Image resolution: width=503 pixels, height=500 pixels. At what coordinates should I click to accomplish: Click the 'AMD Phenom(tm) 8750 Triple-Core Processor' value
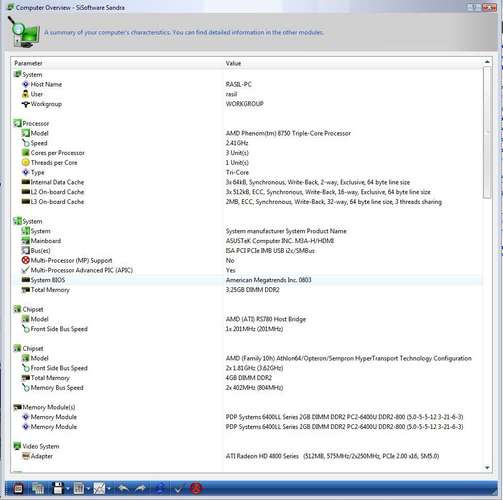pyautogui.click(x=288, y=133)
